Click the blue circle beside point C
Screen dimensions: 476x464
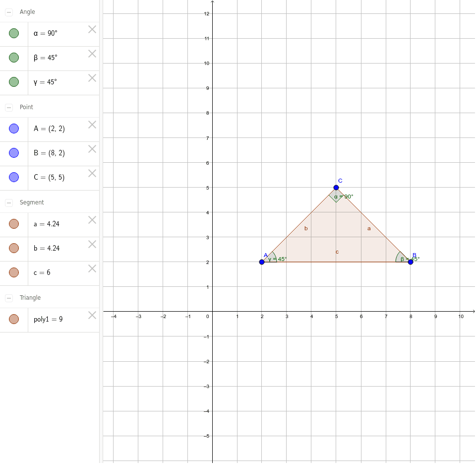click(13, 177)
